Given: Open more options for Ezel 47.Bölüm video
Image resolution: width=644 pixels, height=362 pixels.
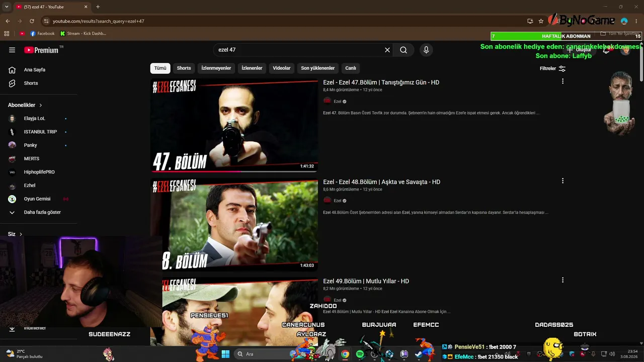Looking at the screenshot, I should point(562,81).
